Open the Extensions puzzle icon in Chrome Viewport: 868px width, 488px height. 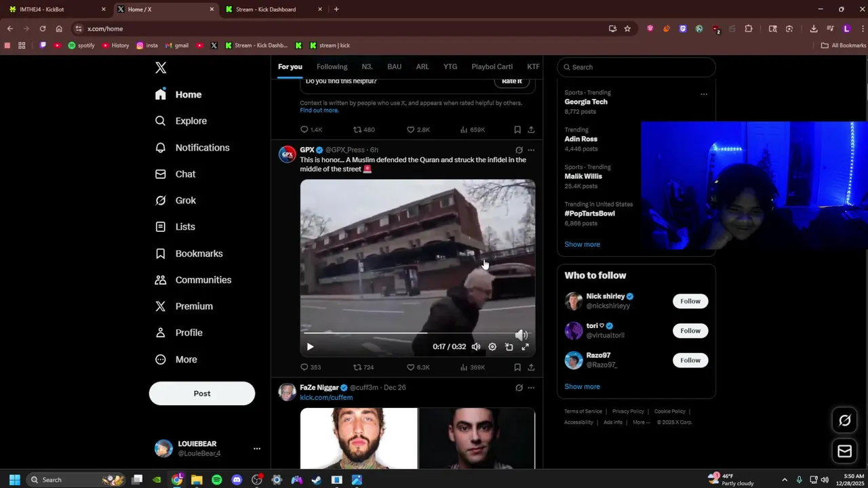749,28
